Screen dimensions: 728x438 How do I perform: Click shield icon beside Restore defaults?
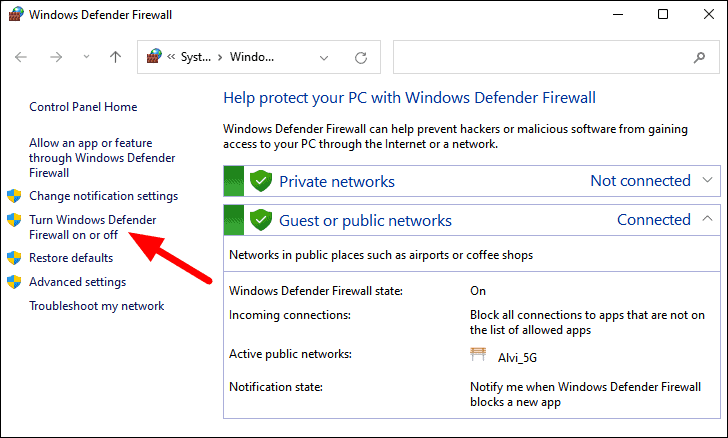(14, 258)
